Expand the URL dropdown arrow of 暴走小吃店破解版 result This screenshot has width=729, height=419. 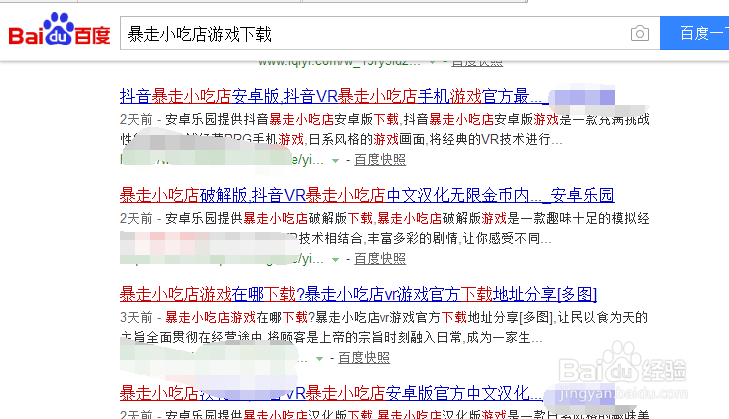click(x=335, y=259)
